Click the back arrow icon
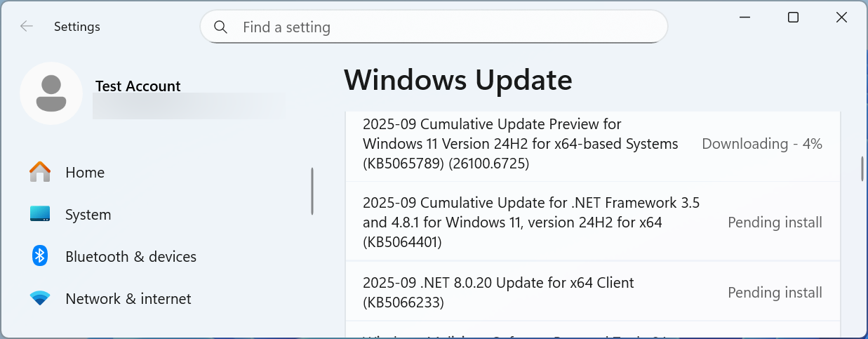Image resolution: width=868 pixels, height=339 pixels. [x=27, y=27]
